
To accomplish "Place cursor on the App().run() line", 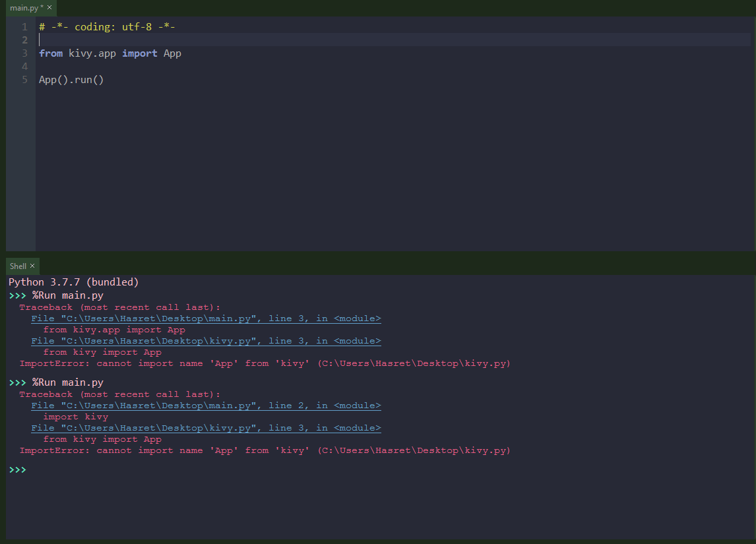I will pyautogui.click(x=71, y=80).
